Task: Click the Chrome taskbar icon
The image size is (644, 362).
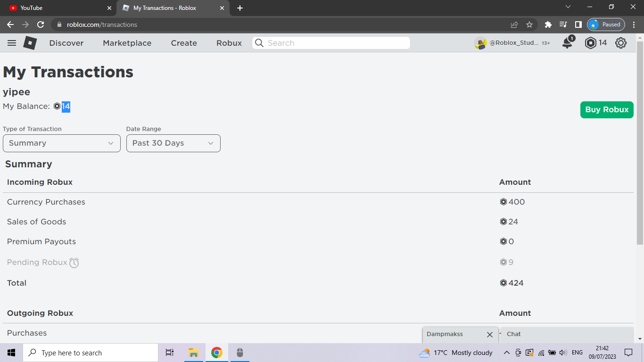Action: tap(217, 353)
